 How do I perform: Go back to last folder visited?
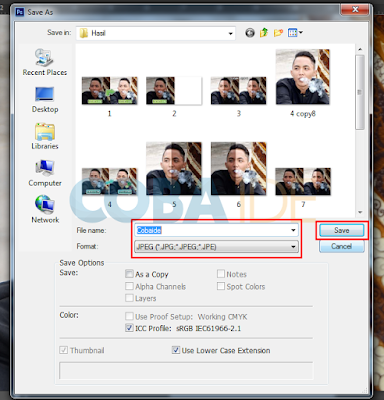coord(250,33)
